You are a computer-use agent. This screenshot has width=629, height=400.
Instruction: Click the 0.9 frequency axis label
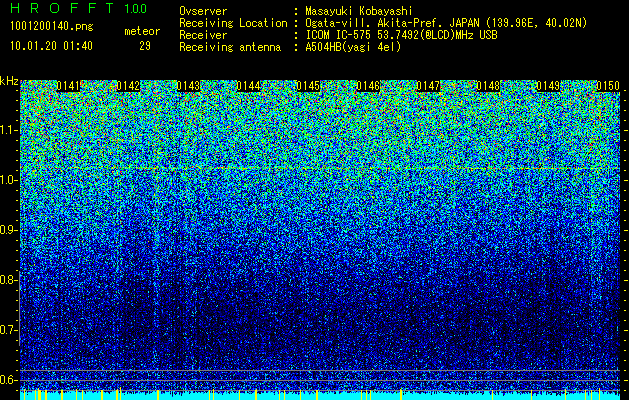9,230
